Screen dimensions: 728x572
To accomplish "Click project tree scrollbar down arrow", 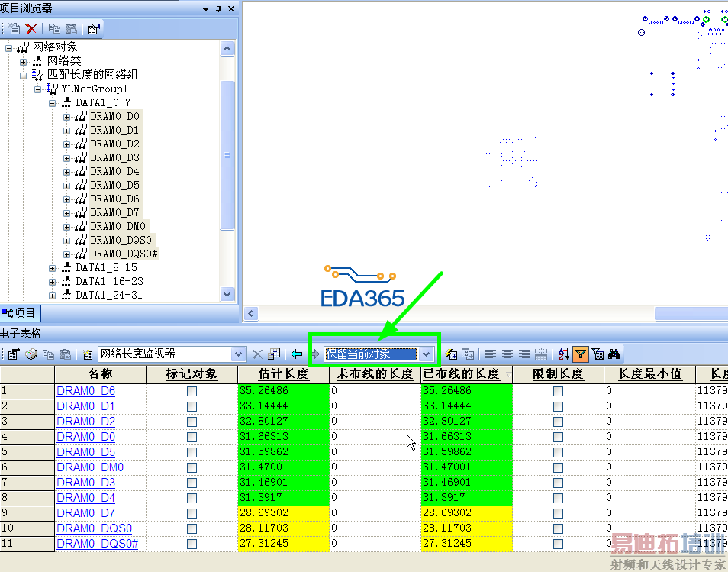I will pyautogui.click(x=227, y=294).
